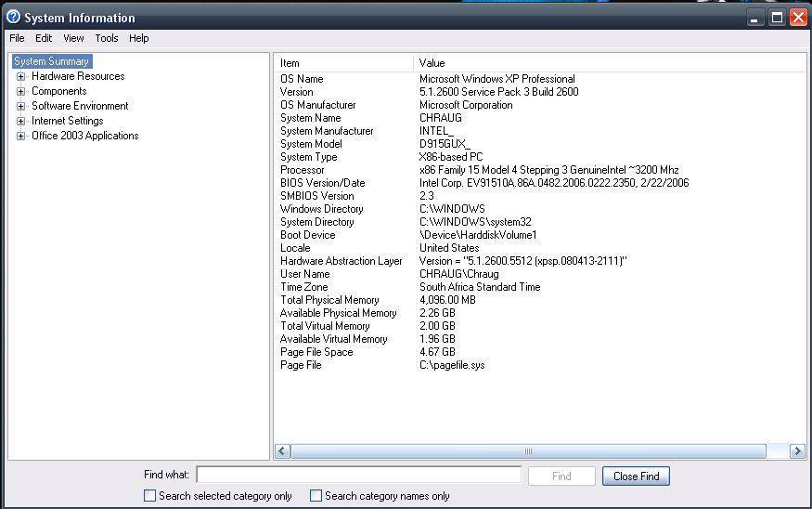The image size is (812, 509).
Task: Click the C:\pagefile.sys value
Action: [452, 365]
